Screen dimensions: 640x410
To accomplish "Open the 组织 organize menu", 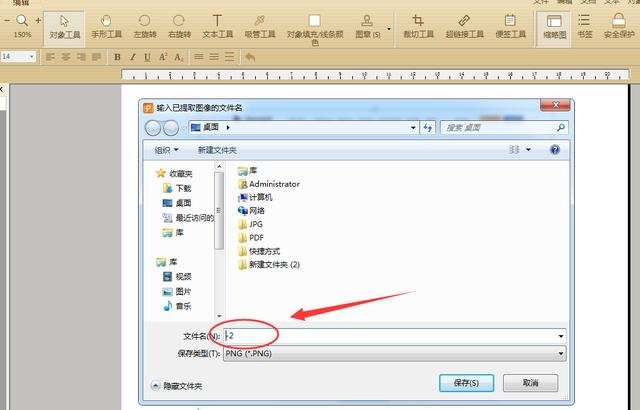I will click(166, 150).
